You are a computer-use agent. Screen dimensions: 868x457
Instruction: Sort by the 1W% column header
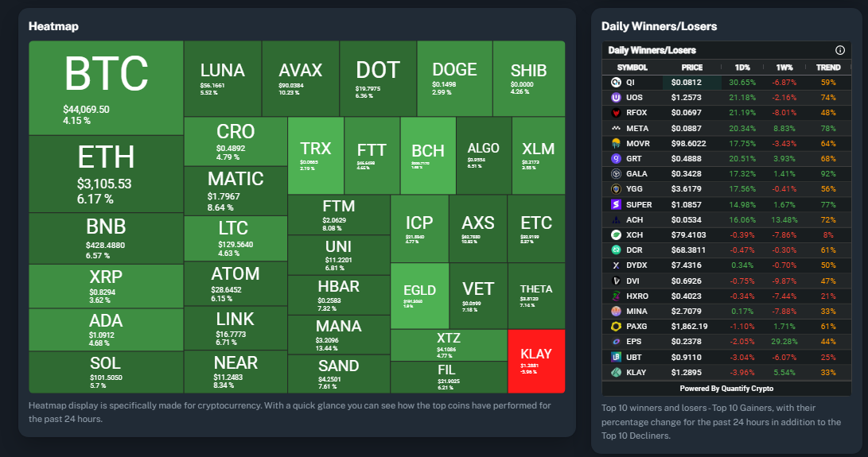click(x=784, y=67)
